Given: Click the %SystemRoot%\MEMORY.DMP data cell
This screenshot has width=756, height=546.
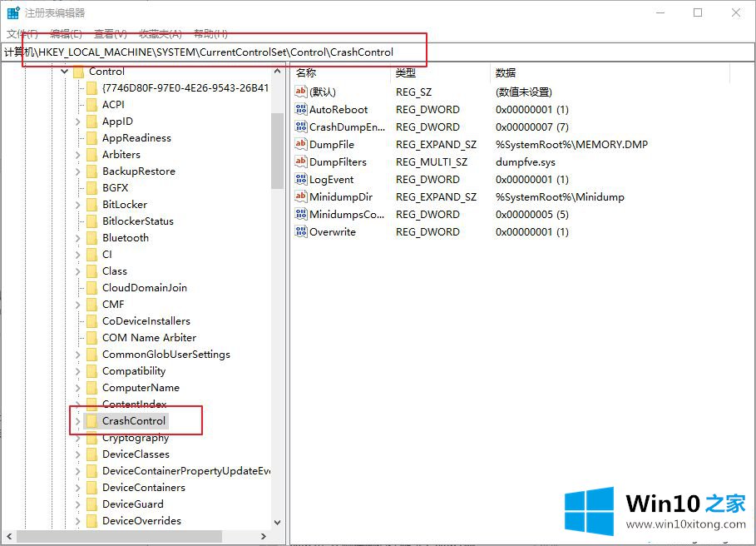Looking at the screenshot, I should [x=571, y=144].
